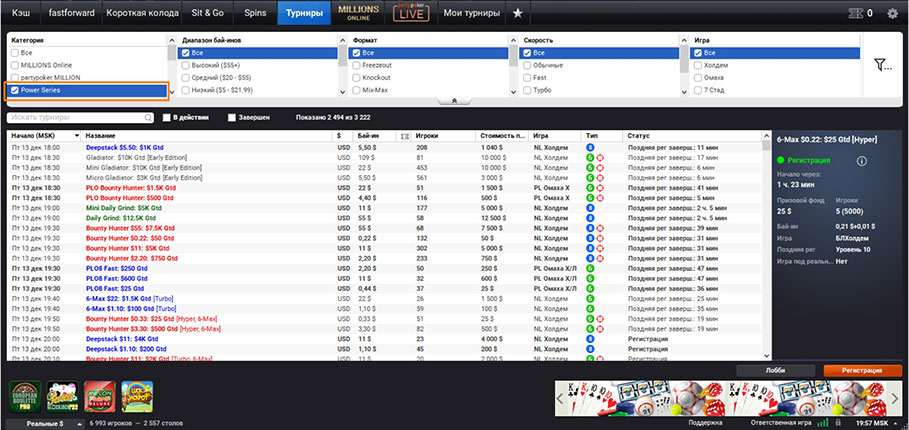Tick the Freezeout format checkbox
Image resolution: width=909 pixels, height=430 pixels.
(357, 65)
